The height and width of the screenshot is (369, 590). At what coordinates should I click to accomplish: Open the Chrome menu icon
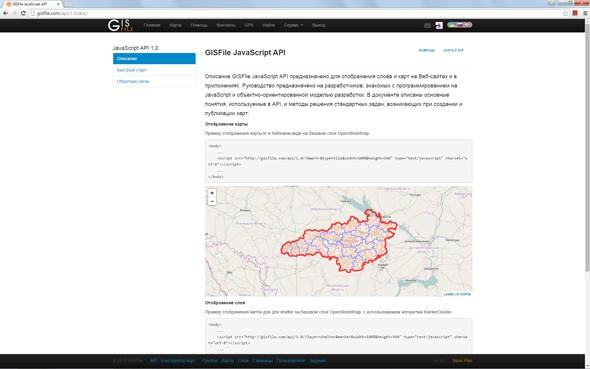(585, 13)
